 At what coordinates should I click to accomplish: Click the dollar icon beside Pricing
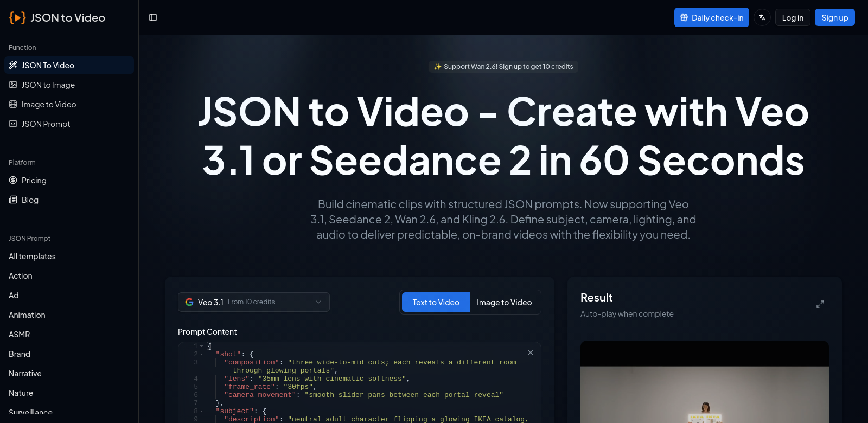pyautogui.click(x=13, y=180)
